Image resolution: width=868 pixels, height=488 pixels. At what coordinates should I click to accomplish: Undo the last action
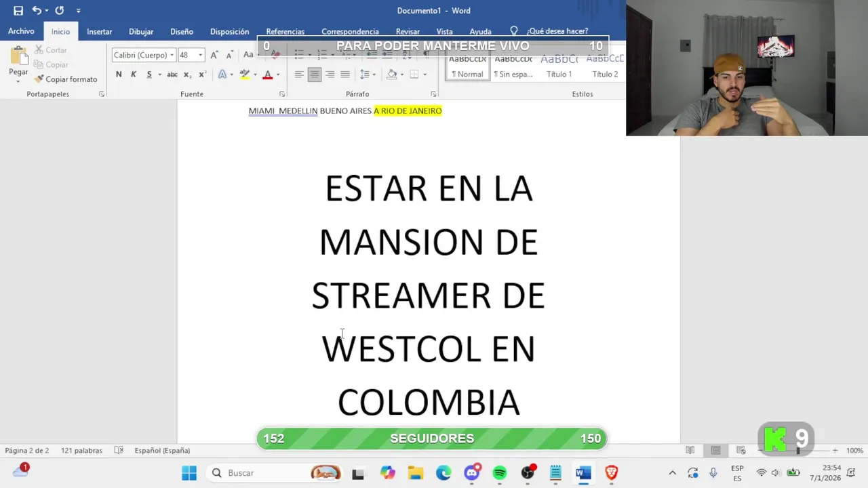[x=37, y=11]
